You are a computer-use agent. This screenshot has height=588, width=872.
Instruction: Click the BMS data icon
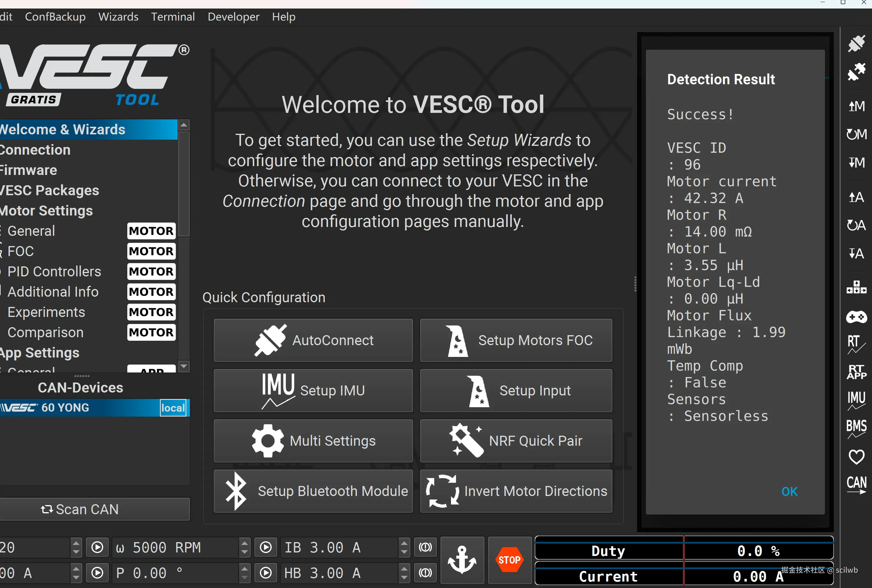click(856, 428)
